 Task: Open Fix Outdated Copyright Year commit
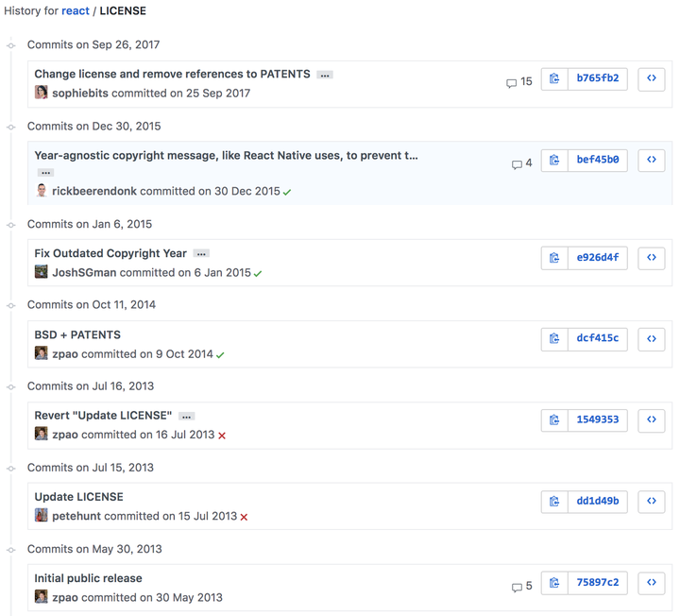click(110, 253)
